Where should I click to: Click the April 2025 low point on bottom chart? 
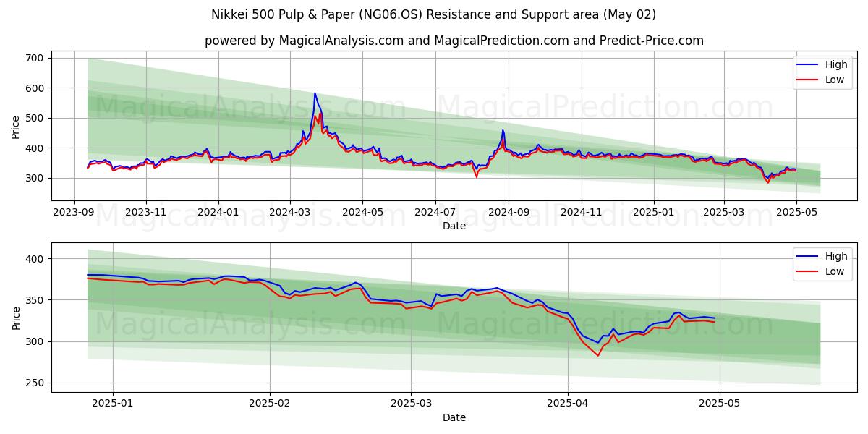pyautogui.click(x=598, y=355)
